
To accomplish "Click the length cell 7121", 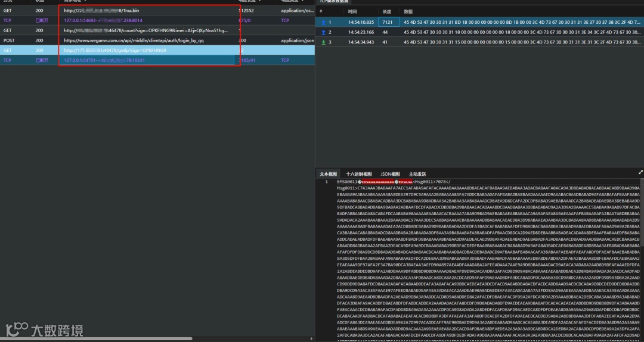I will [x=389, y=22].
